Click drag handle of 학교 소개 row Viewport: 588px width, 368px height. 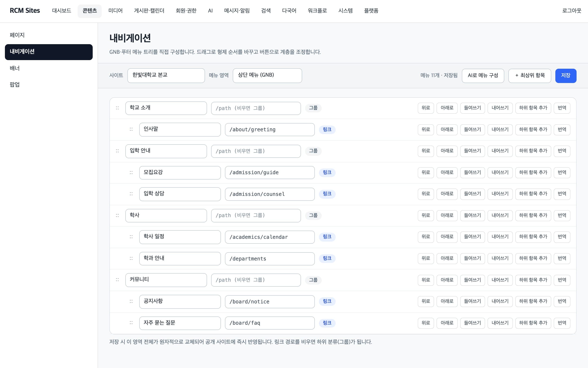click(x=117, y=108)
